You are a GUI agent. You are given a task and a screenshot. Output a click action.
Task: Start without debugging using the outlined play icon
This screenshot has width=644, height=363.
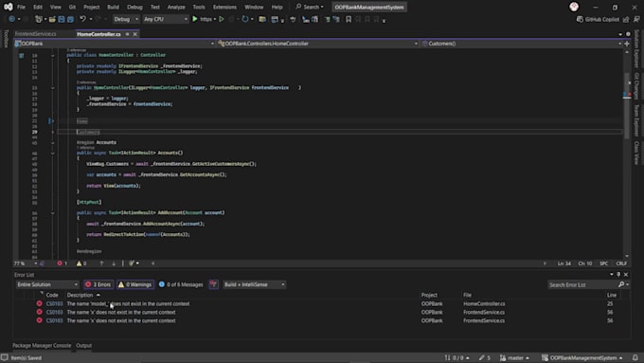(x=222, y=19)
